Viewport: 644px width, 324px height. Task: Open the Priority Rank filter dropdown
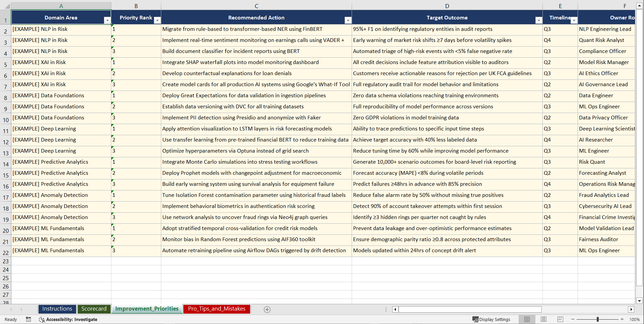point(157,20)
